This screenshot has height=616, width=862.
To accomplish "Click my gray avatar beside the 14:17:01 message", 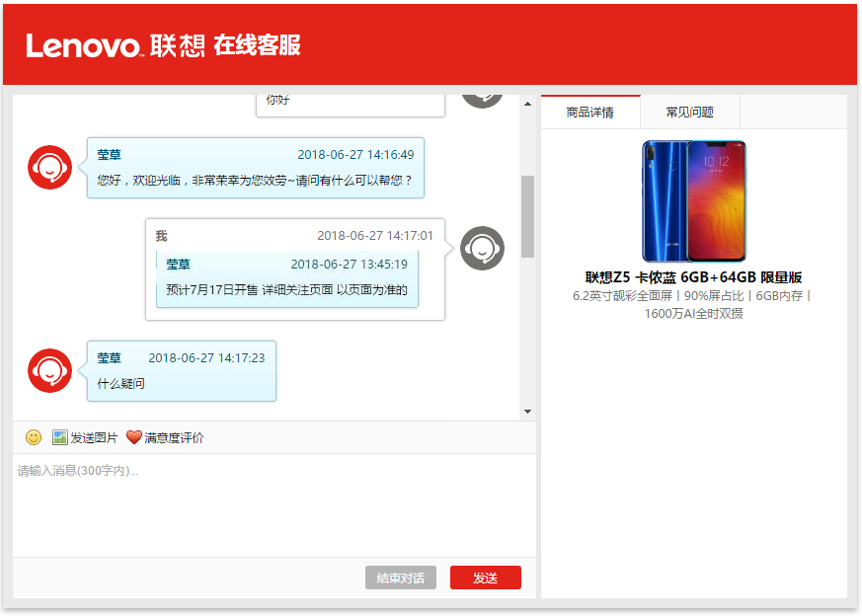I will point(482,248).
